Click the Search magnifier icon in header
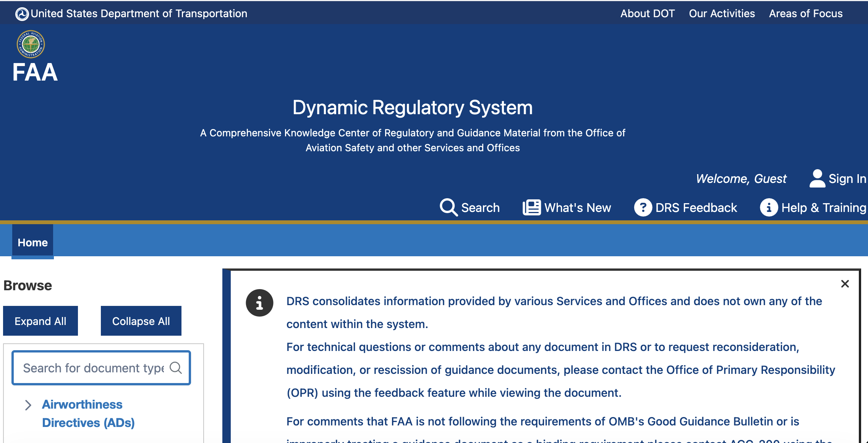This screenshot has width=868, height=443. [x=449, y=207]
